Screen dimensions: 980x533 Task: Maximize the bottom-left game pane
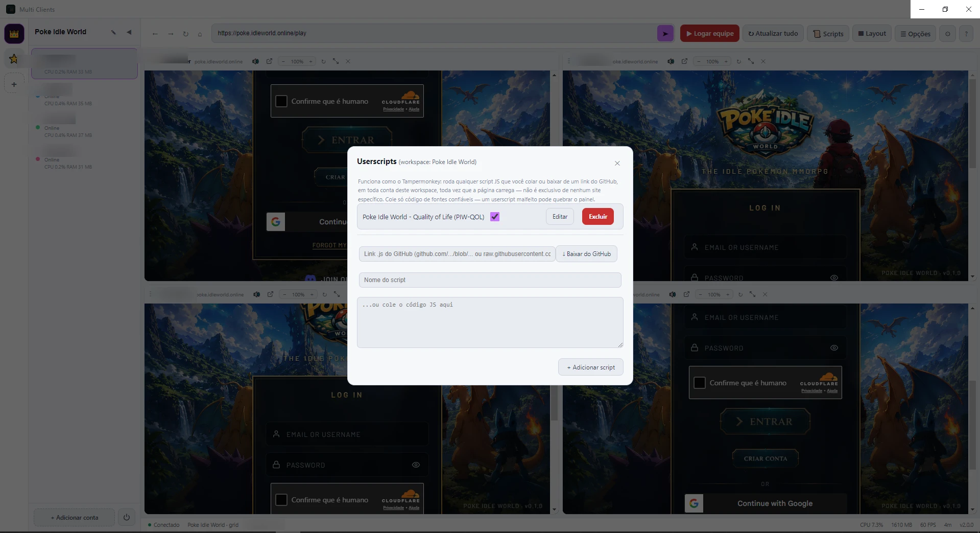(337, 294)
